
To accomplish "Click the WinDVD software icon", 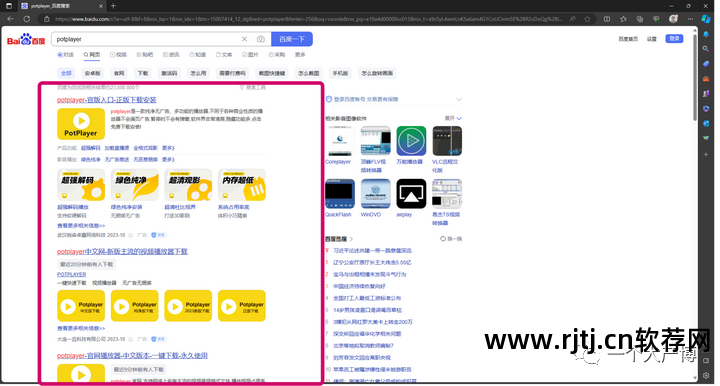I will click(x=376, y=194).
